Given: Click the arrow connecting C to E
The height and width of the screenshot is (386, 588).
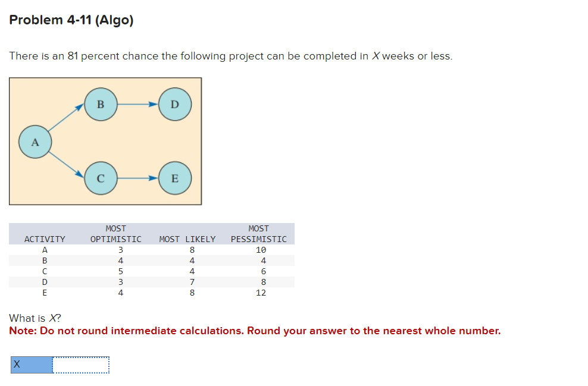Looking at the screenshot, I should pos(137,178).
